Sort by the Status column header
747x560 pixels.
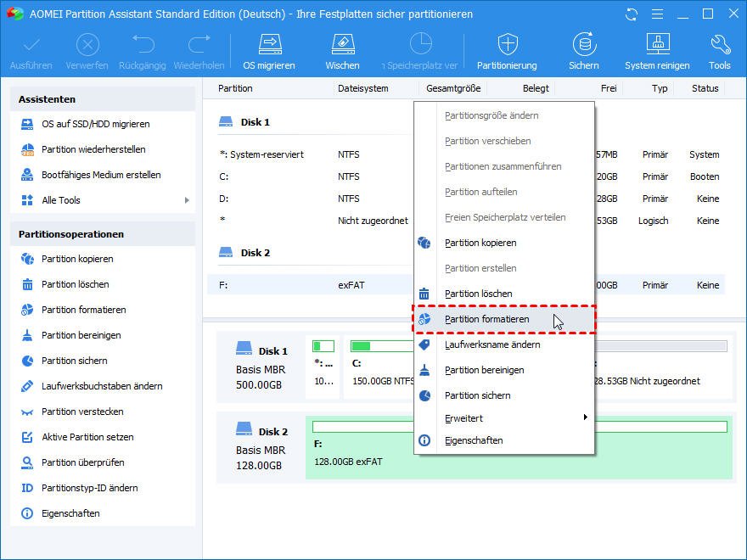click(705, 88)
